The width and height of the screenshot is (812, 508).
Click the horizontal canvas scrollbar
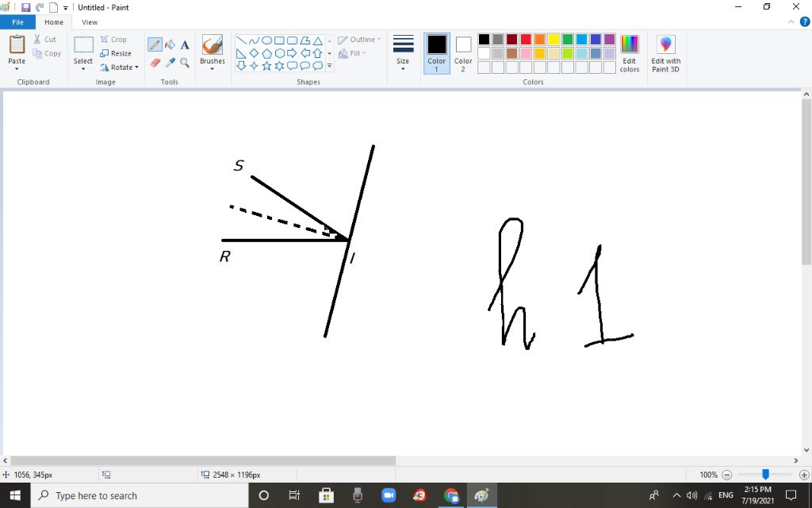pyautogui.click(x=203, y=460)
